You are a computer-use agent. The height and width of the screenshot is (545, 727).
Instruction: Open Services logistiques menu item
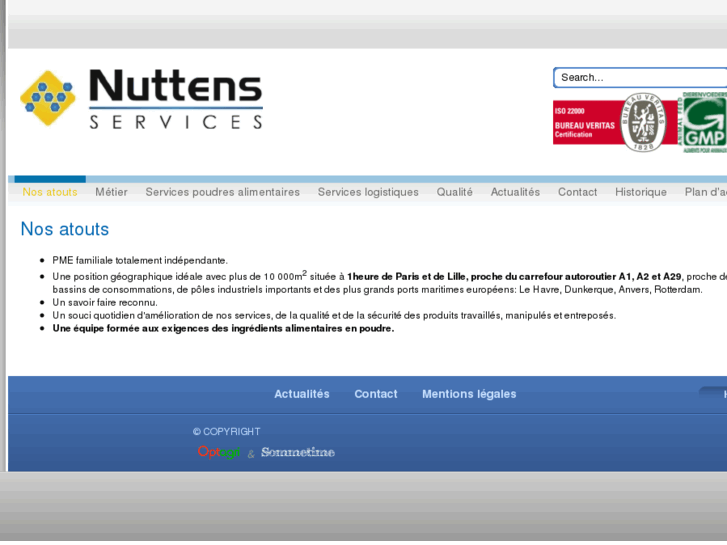point(368,192)
